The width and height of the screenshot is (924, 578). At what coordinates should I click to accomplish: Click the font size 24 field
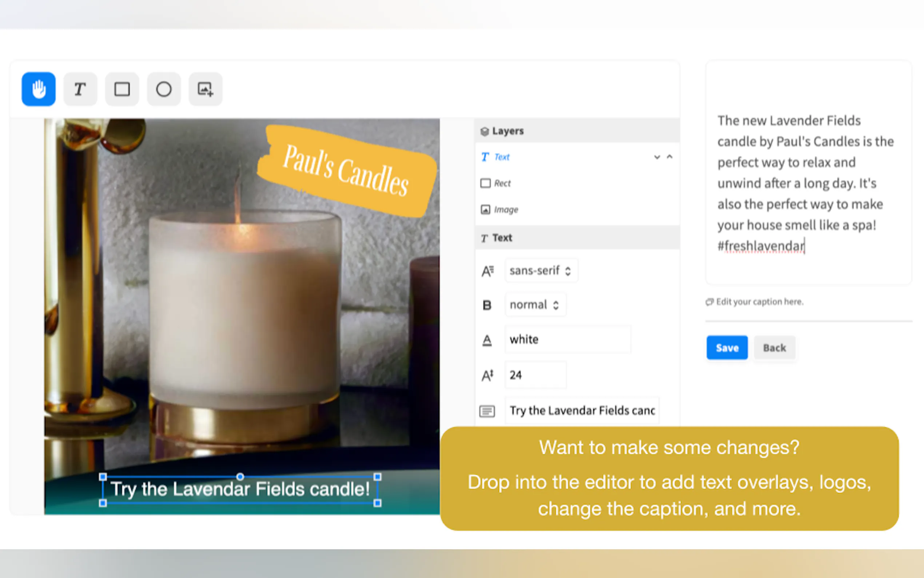[535, 375]
